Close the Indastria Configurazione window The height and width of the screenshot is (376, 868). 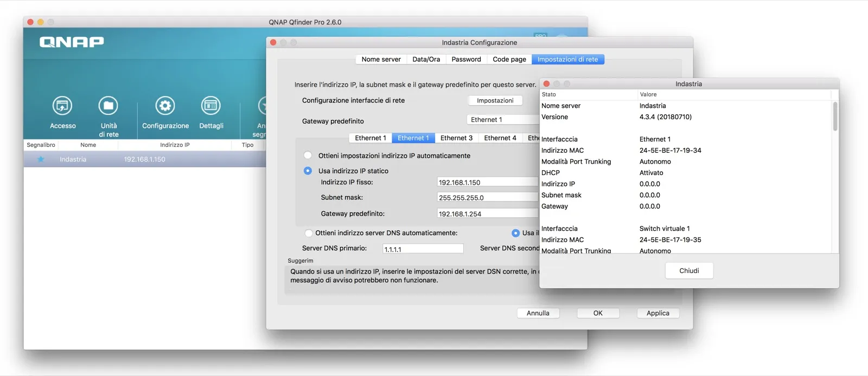tap(273, 42)
